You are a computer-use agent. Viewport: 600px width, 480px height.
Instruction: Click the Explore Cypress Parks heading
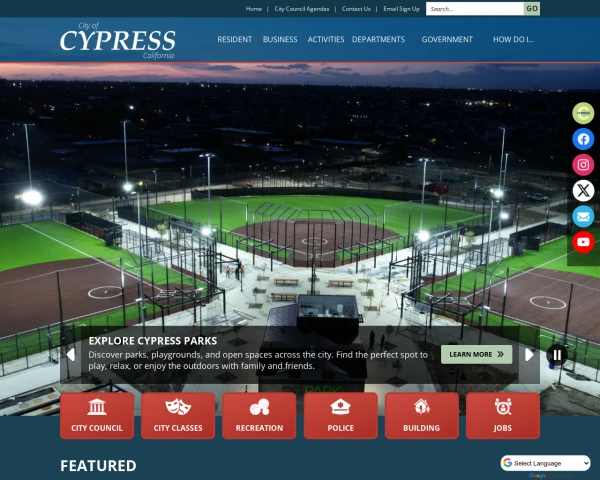coord(153,341)
